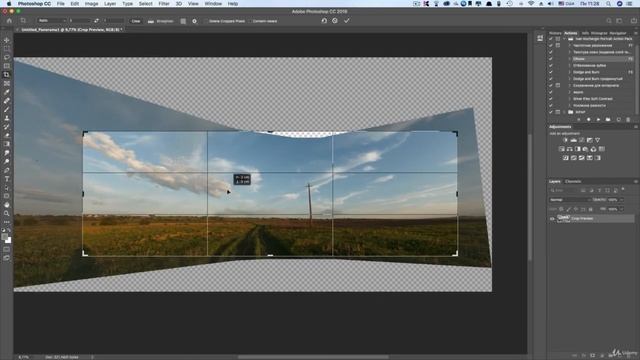The image size is (640, 360).
Task: Open the layer Fill dropdown
Action: click(621, 209)
